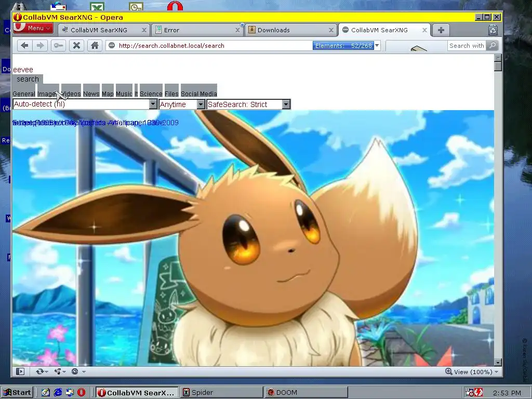
Task: Click the scrollbar down arrow
Action: tap(498, 362)
